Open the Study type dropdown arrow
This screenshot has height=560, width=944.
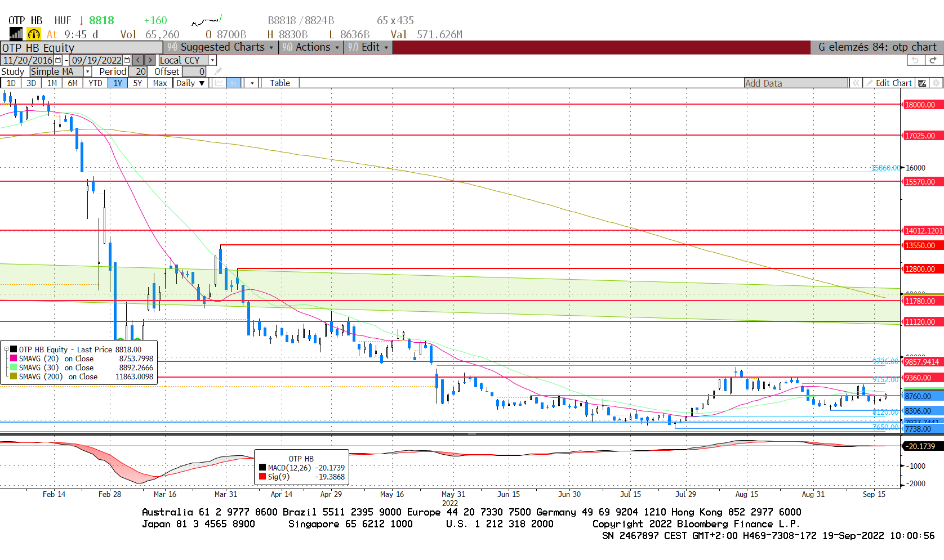87,71
